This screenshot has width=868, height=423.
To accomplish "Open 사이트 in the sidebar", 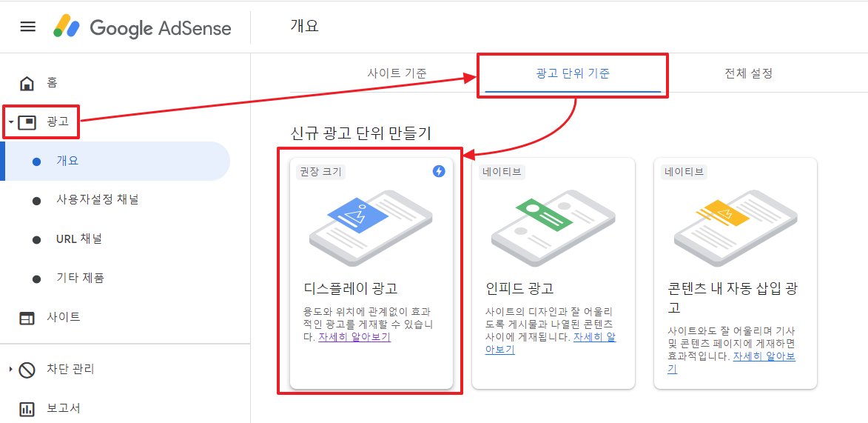I will (x=63, y=317).
